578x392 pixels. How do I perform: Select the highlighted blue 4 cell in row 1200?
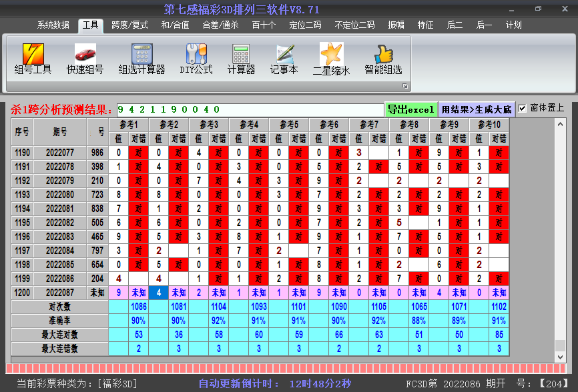[158, 293]
